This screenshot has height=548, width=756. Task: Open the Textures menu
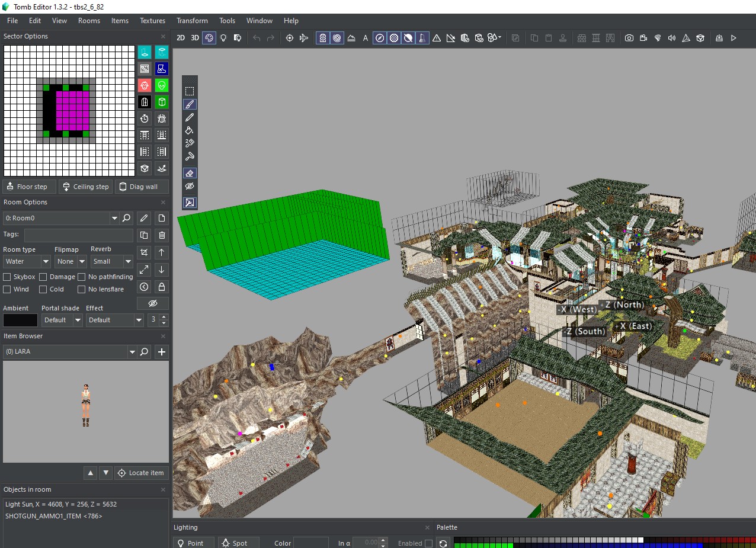pyautogui.click(x=152, y=21)
